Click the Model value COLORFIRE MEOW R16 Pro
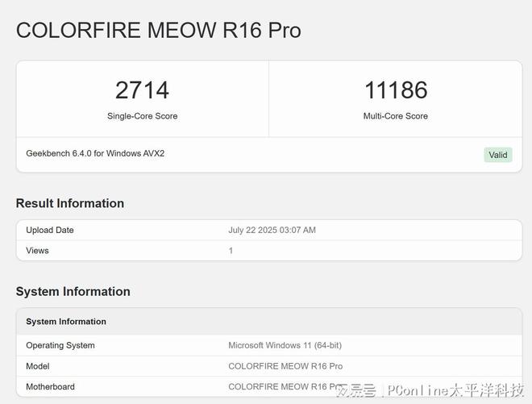This screenshot has height=404, width=532. [285, 366]
